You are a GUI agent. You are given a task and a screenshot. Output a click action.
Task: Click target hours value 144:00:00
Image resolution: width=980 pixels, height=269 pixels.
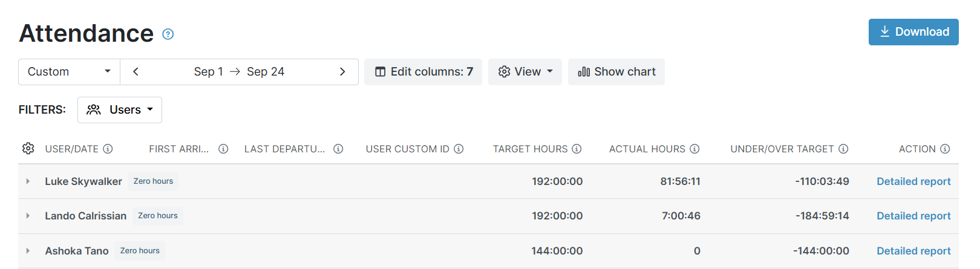557,251
